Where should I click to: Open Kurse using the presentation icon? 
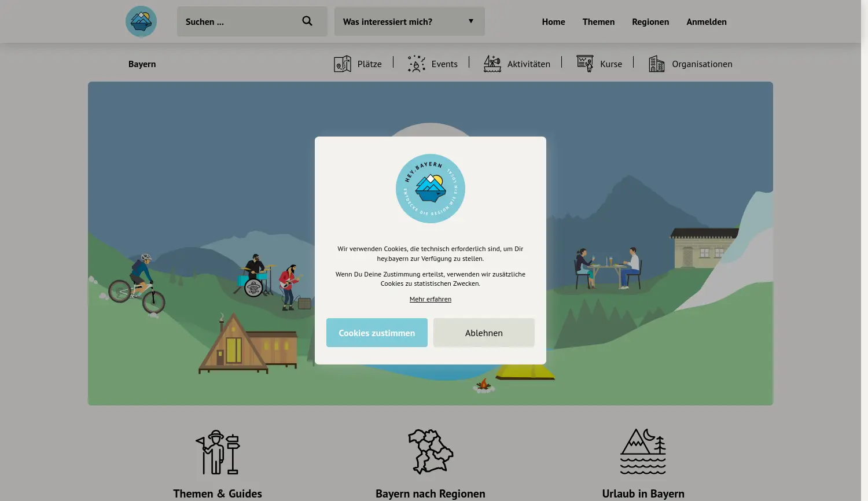coord(584,64)
